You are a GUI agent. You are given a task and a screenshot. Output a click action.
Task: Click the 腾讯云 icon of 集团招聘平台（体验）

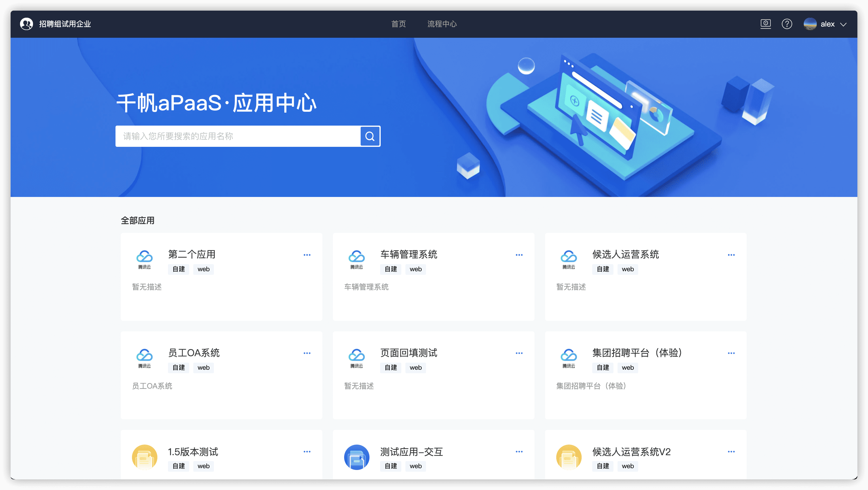pyautogui.click(x=569, y=358)
